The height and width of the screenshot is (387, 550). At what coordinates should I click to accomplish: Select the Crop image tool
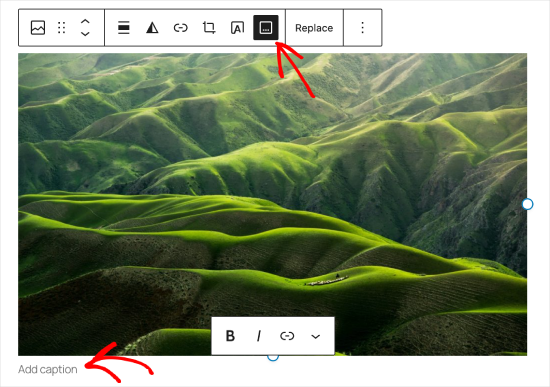tap(209, 28)
